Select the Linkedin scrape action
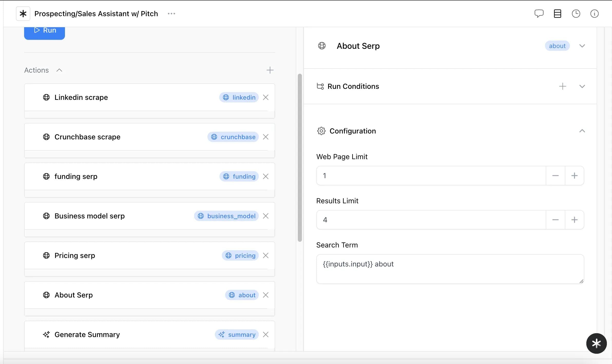 click(149, 97)
